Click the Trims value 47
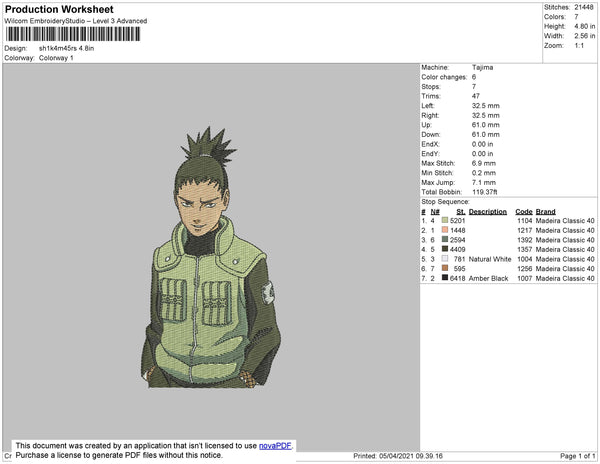600x464 pixels. pyautogui.click(x=476, y=96)
